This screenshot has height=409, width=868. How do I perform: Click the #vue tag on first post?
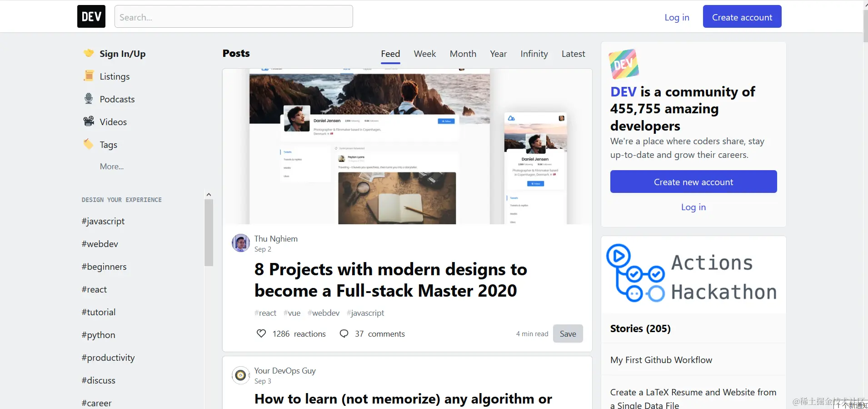click(x=292, y=313)
